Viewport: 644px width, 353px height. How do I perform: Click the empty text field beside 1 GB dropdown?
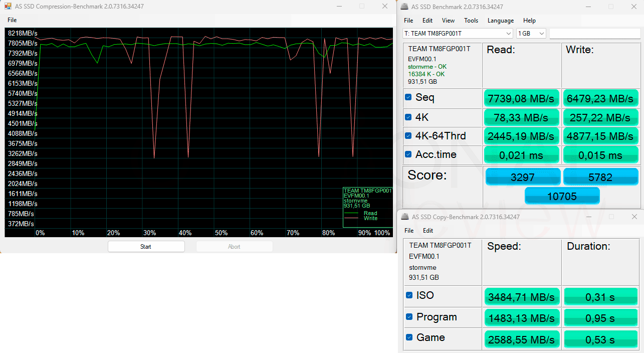click(595, 33)
